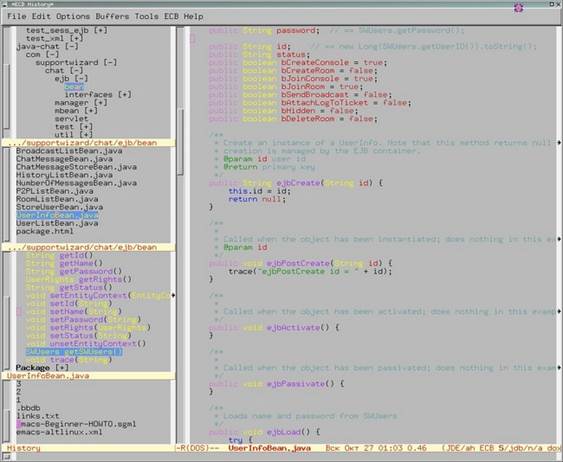Image resolution: width=563 pixels, height=462 pixels.
Task: Open package.html in sources list
Action: tap(45, 231)
